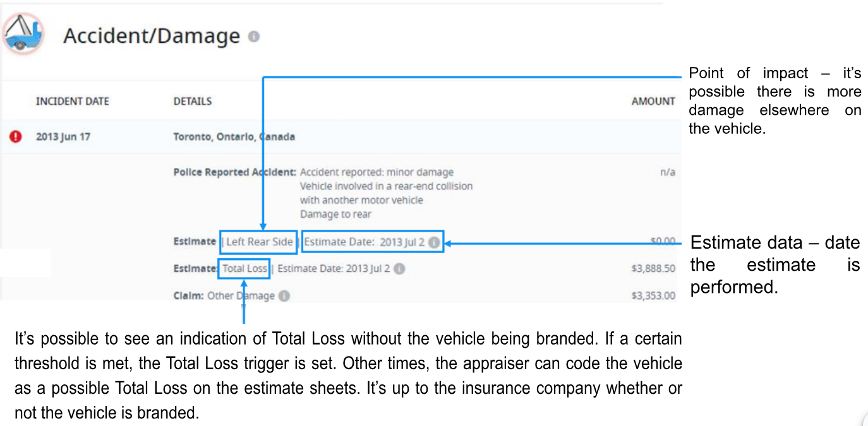
Task: Click the Left Rear Side estimate label
Action: (259, 242)
